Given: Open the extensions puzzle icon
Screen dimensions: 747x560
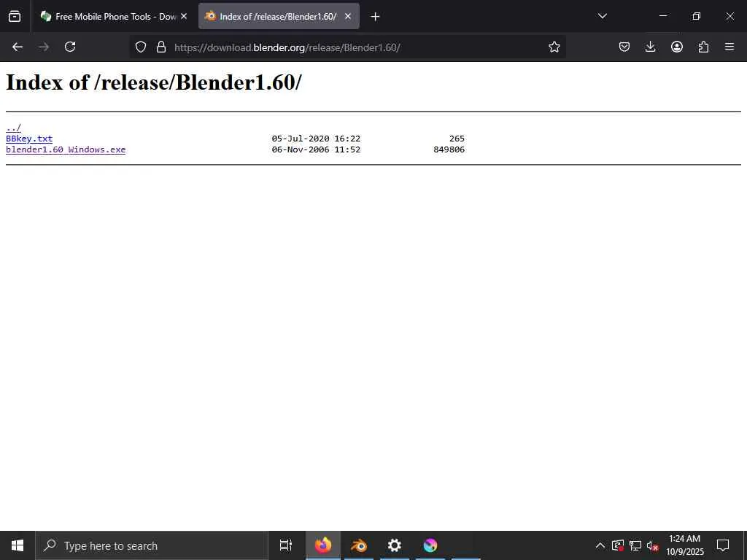Looking at the screenshot, I should pos(703,47).
